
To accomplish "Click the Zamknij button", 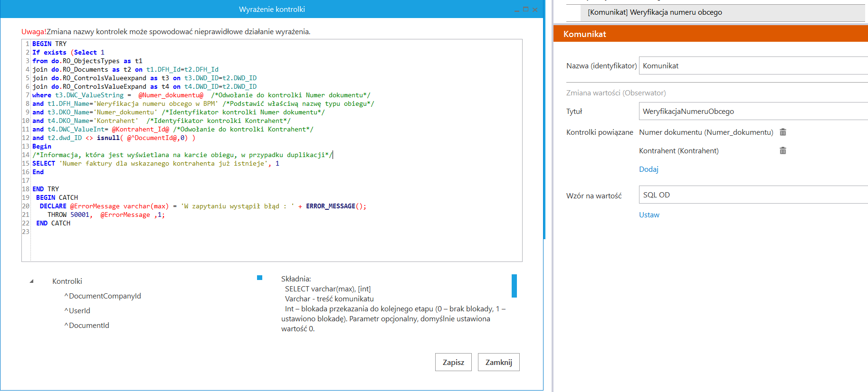I will [x=498, y=362].
